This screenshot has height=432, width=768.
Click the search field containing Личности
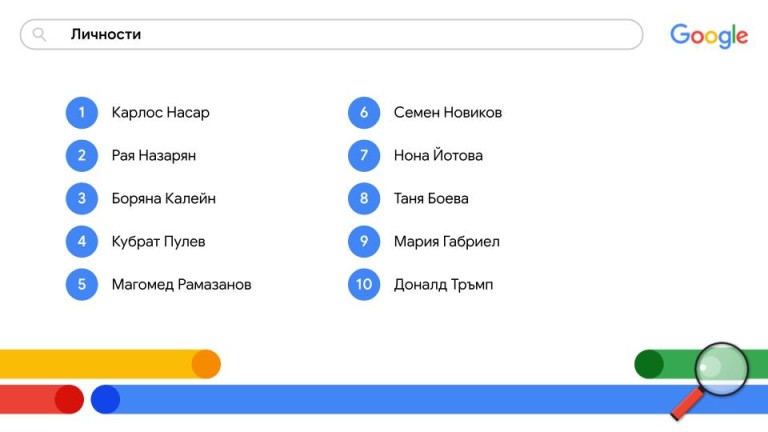pos(340,35)
